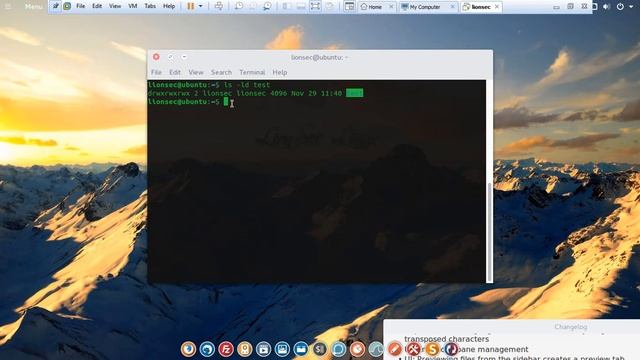
Task: Click the orange pause VM icon
Action: click(190, 6)
